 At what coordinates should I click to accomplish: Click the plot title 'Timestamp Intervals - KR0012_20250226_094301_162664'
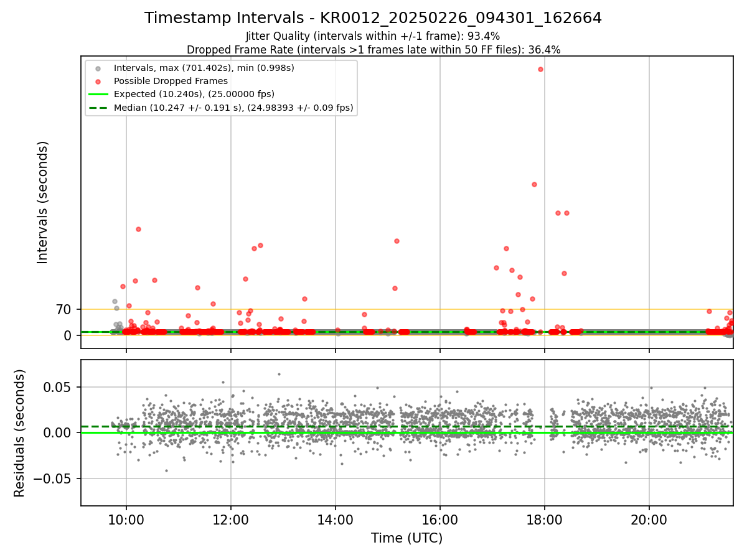373,18
